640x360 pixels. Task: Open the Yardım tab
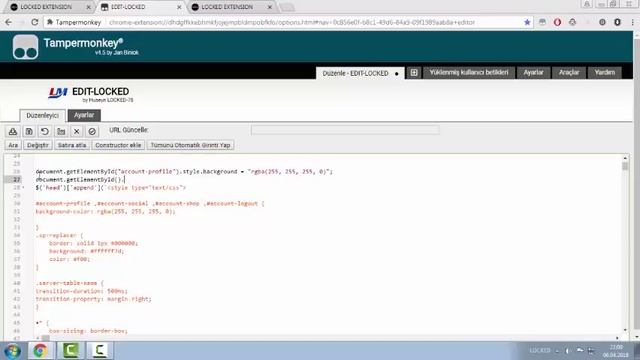pyautogui.click(x=604, y=72)
